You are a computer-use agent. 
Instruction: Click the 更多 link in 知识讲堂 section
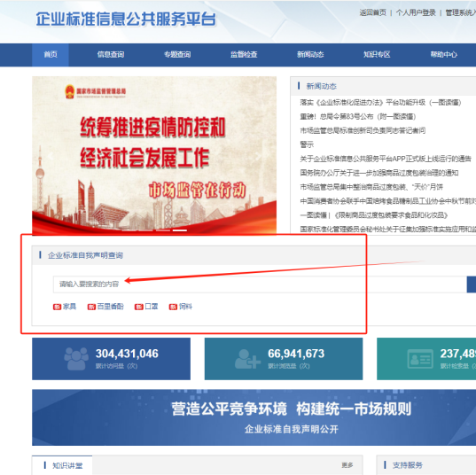(x=347, y=465)
